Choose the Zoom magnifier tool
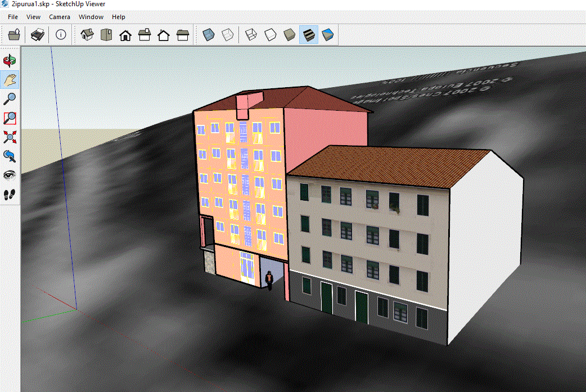The width and height of the screenshot is (586, 392). coord(10,99)
